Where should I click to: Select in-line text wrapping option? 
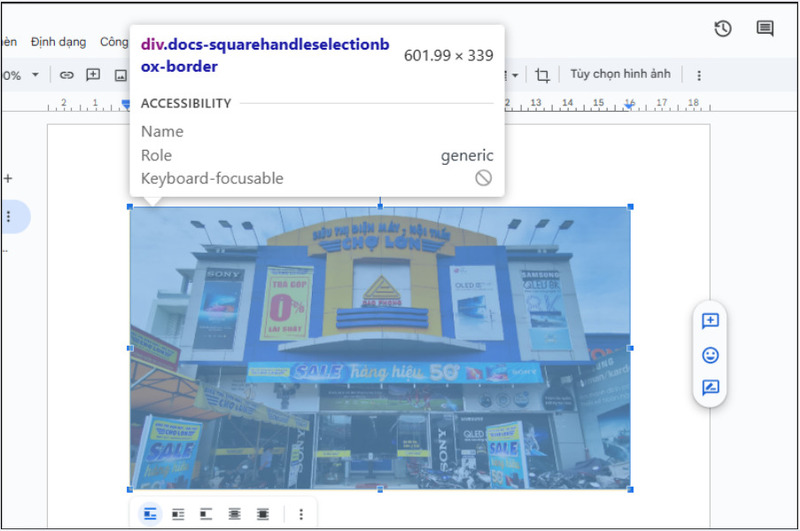click(x=150, y=514)
